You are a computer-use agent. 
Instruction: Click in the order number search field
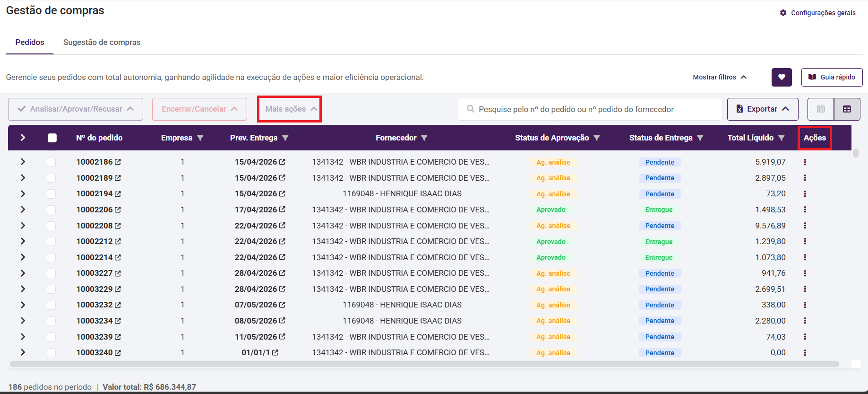[x=590, y=109]
